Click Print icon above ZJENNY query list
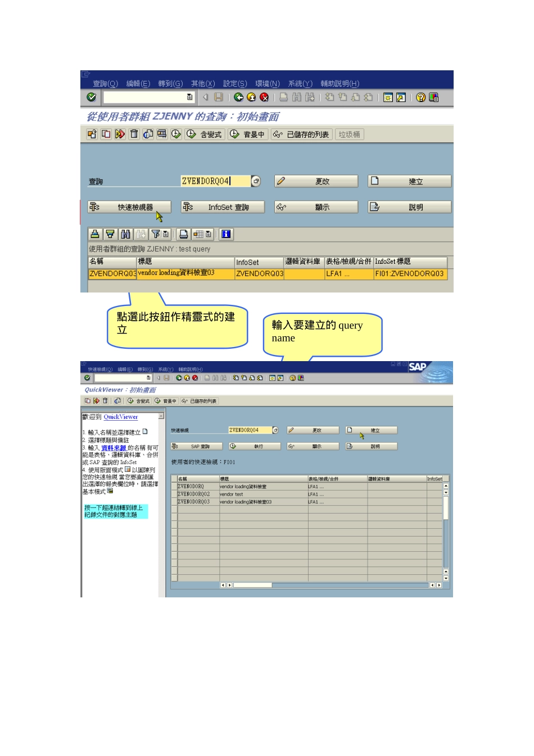Image resolution: width=534 pixels, height=756 pixels. coord(183,234)
